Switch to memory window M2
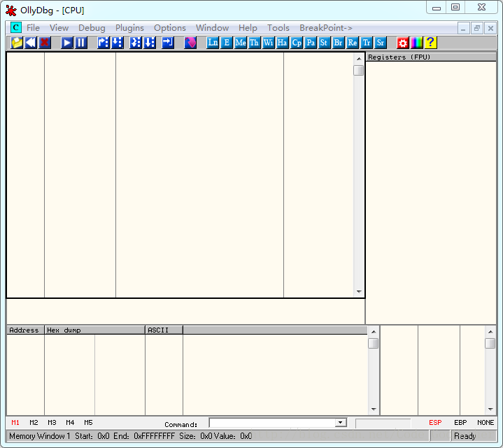Screen dimensions: 503x448 (34, 423)
